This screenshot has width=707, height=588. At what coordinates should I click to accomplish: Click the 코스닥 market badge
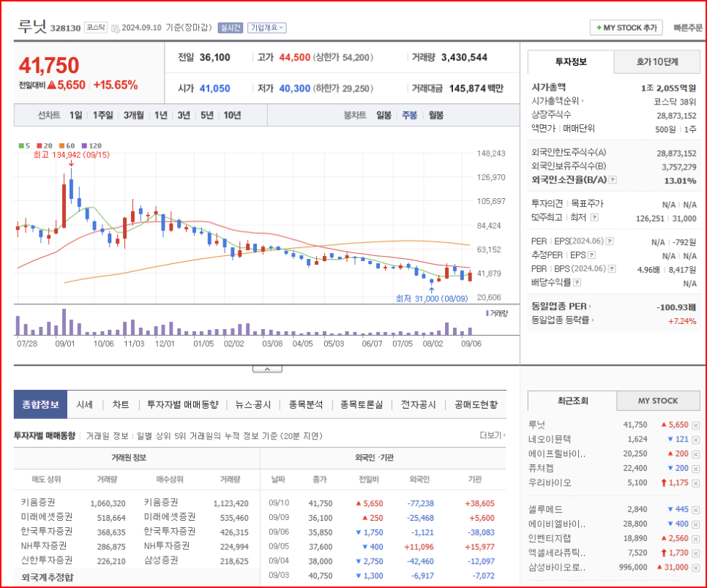(96, 28)
